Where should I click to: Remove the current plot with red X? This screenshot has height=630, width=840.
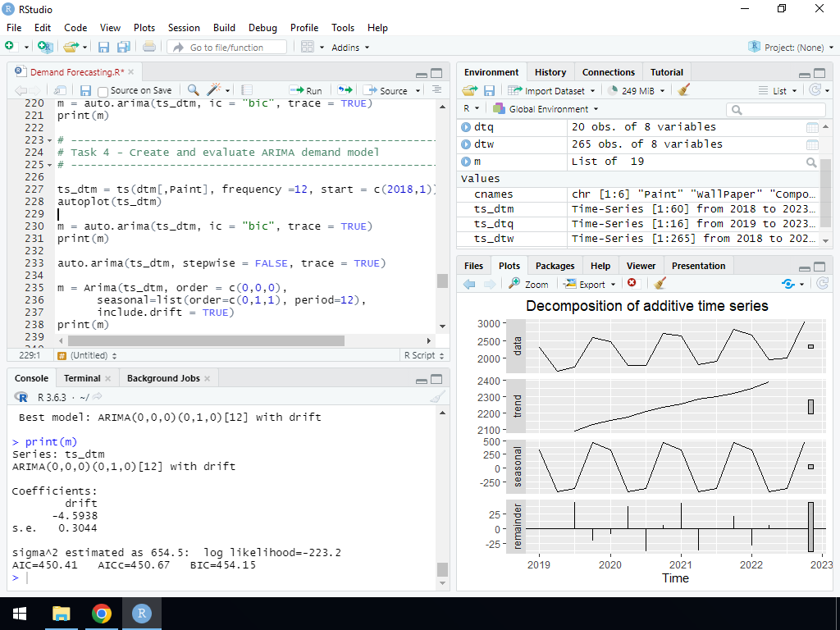632,284
